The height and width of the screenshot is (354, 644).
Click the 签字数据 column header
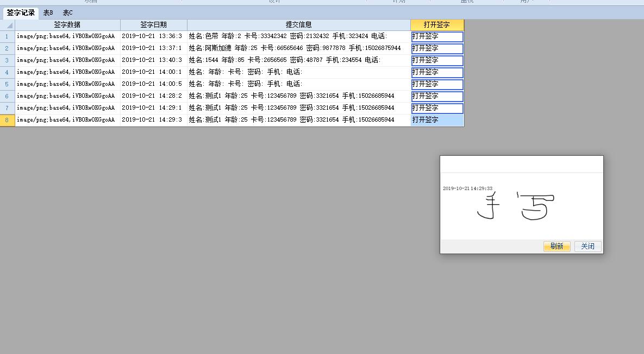pyautogui.click(x=67, y=24)
